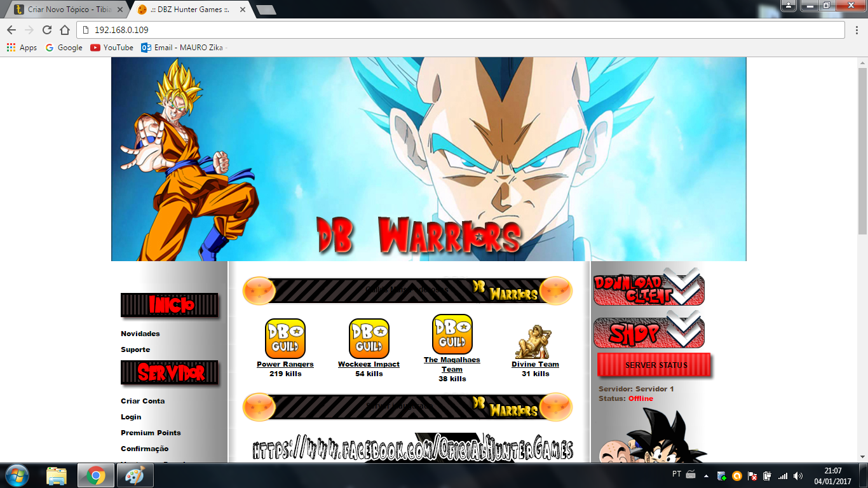Open the Google bookmark

pos(64,48)
